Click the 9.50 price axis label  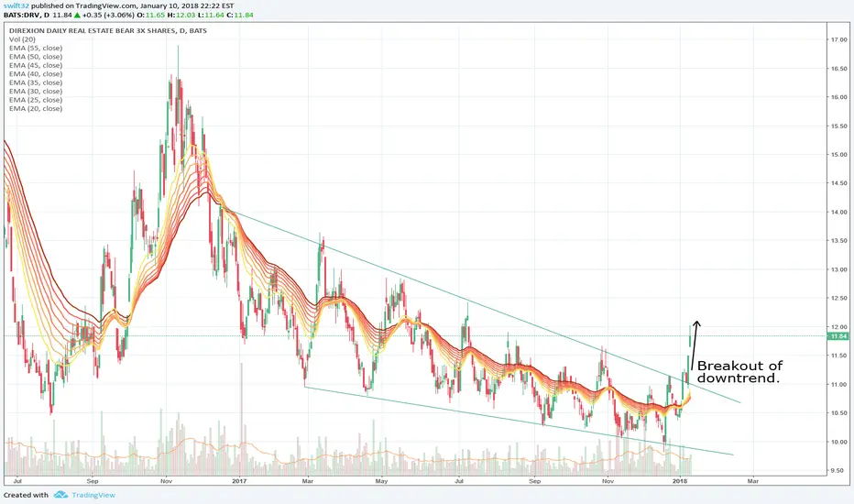click(839, 471)
